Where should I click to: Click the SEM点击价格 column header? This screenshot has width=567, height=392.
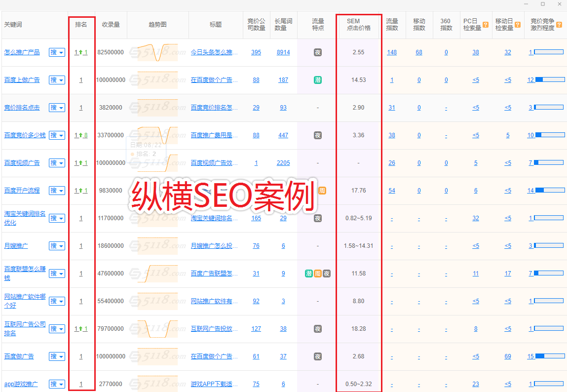click(358, 25)
